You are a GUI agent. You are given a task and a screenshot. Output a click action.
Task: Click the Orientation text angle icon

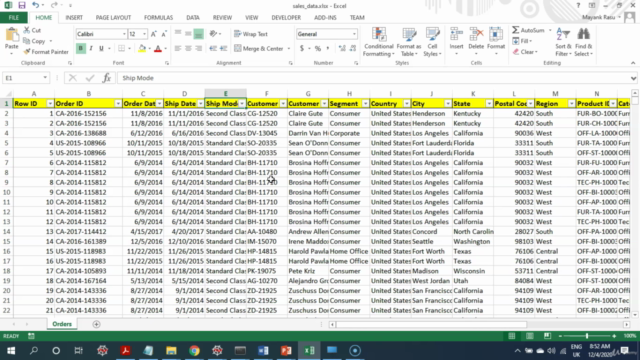click(213, 34)
